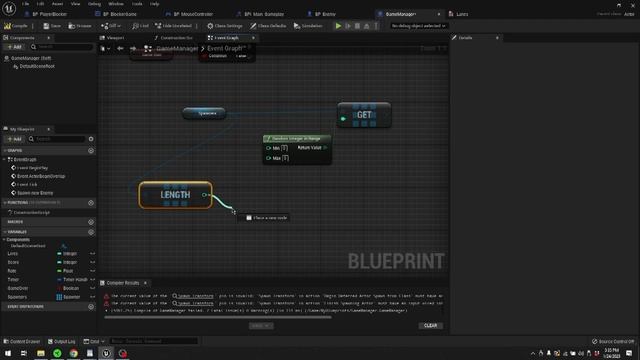Click the Browse toolbar icon

[80, 26]
